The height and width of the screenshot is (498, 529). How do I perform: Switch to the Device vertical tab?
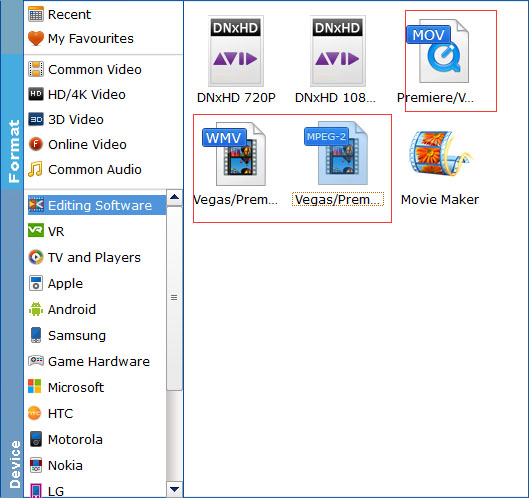tap(12, 343)
